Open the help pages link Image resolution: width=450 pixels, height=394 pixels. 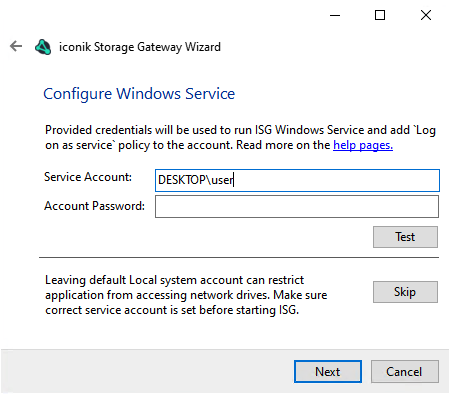coord(363,145)
